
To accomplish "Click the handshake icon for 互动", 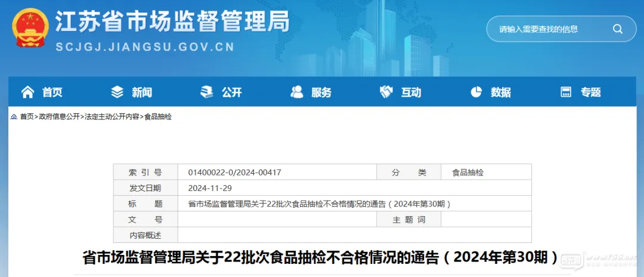I will coord(386,92).
